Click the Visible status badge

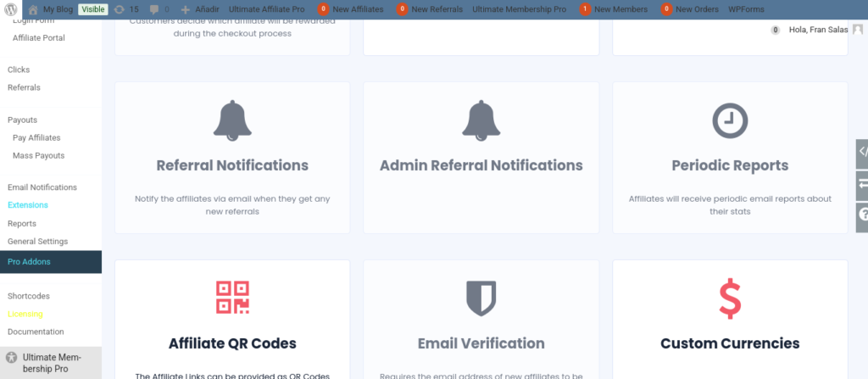coord(93,9)
